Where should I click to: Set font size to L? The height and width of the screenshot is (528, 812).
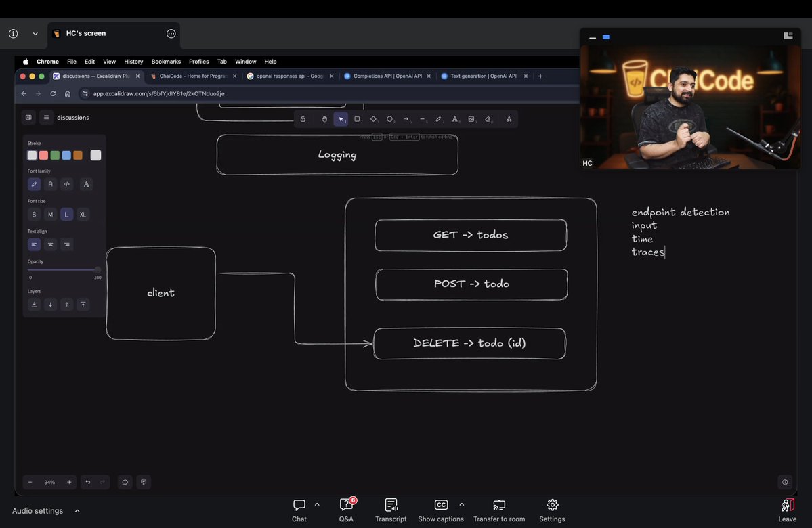(67, 215)
